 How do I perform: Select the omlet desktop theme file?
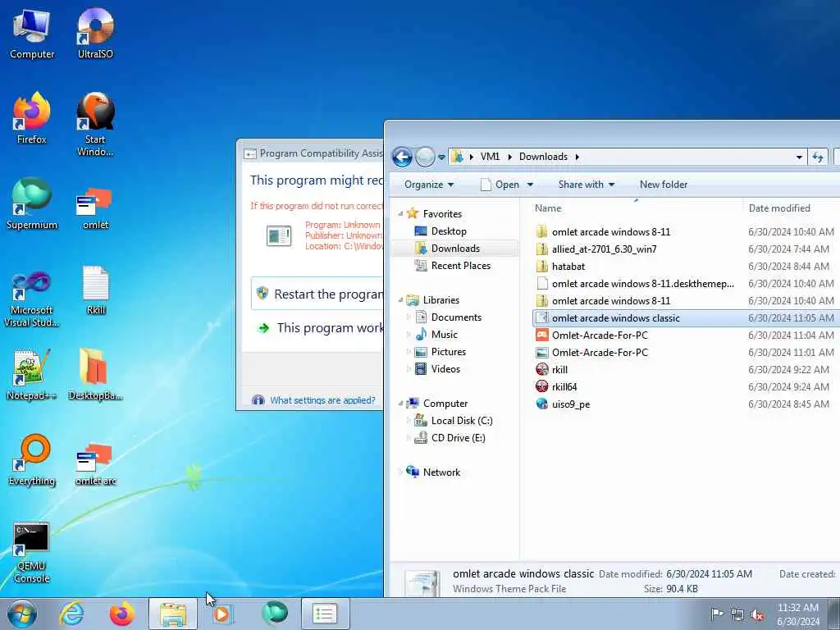coord(95,209)
